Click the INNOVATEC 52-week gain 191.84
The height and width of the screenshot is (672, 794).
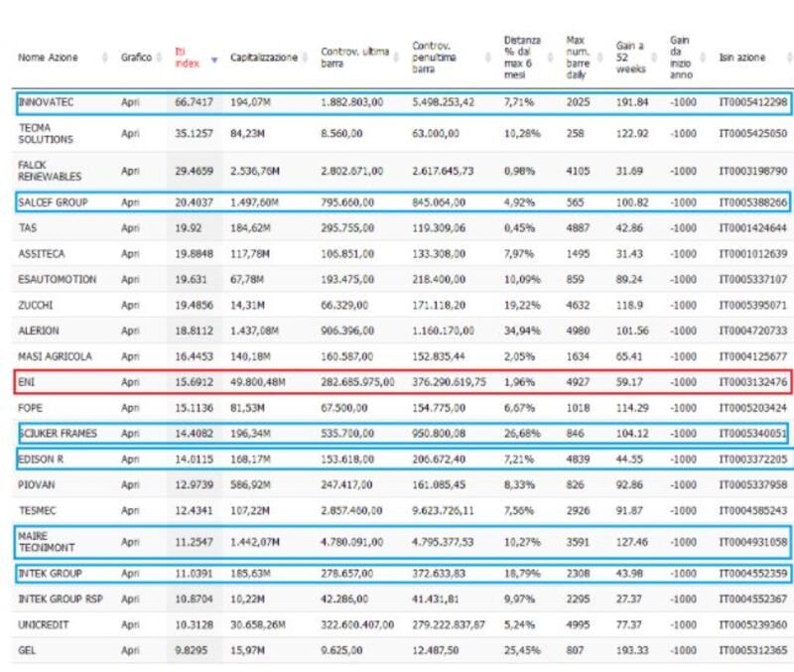click(632, 102)
